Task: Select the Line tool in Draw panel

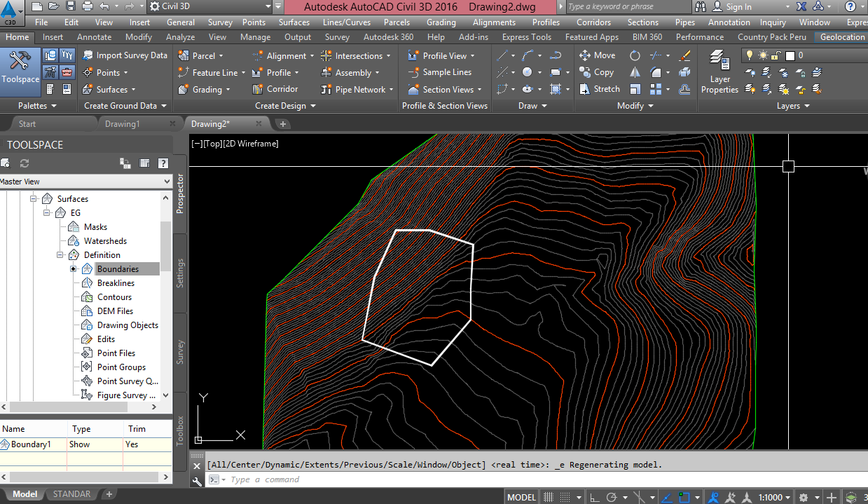Action: point(503,55)
